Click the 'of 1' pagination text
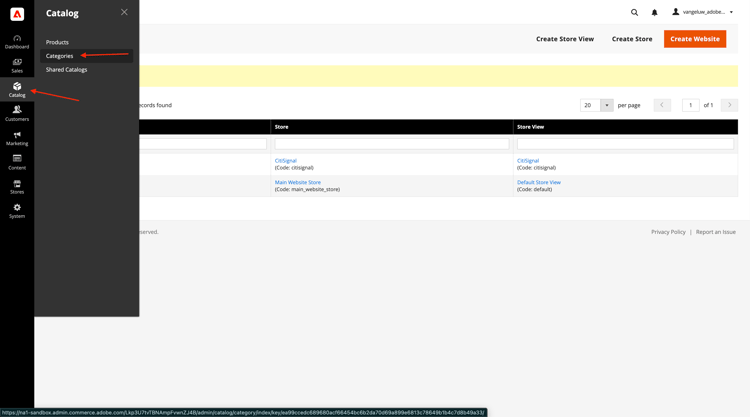 [708, 105]
